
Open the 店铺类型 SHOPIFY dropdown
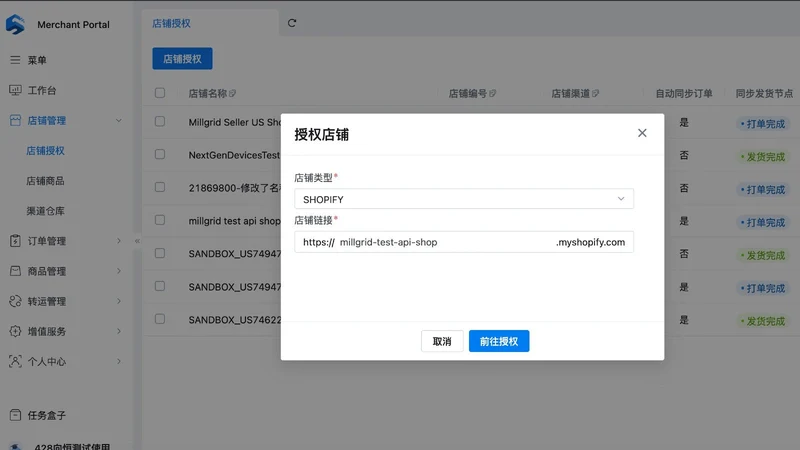(x=464, y=199)
